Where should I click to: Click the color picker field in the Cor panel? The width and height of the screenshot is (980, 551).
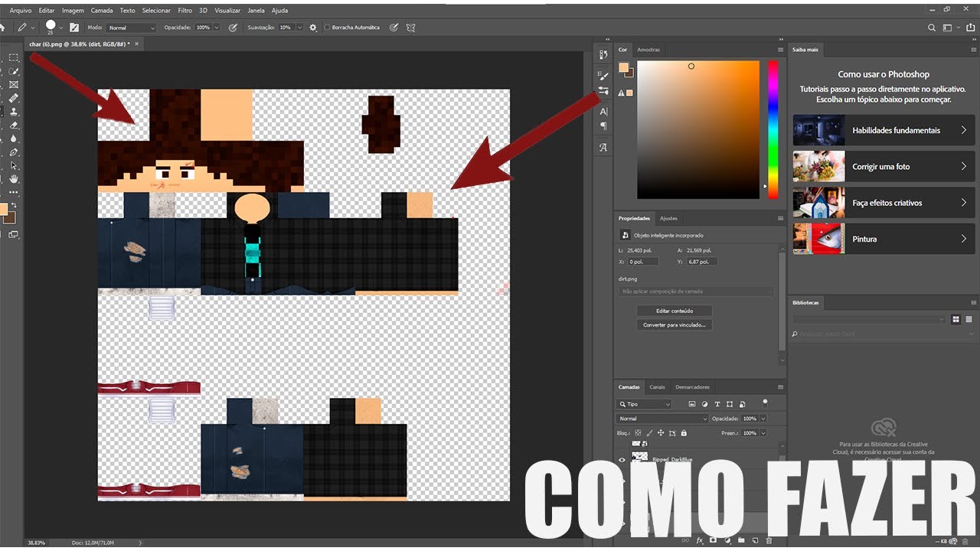point(698,129)
